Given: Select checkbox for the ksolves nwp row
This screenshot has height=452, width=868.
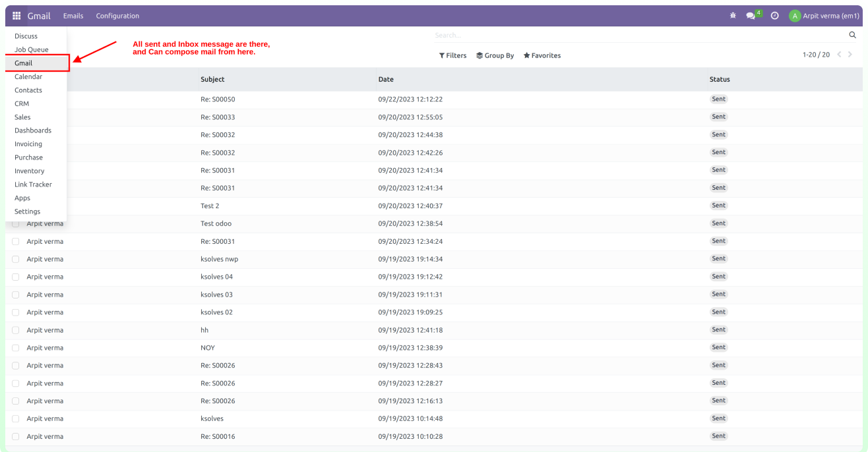Looking at the screenshot, I should pyautogui.click(x=16, y=260).
